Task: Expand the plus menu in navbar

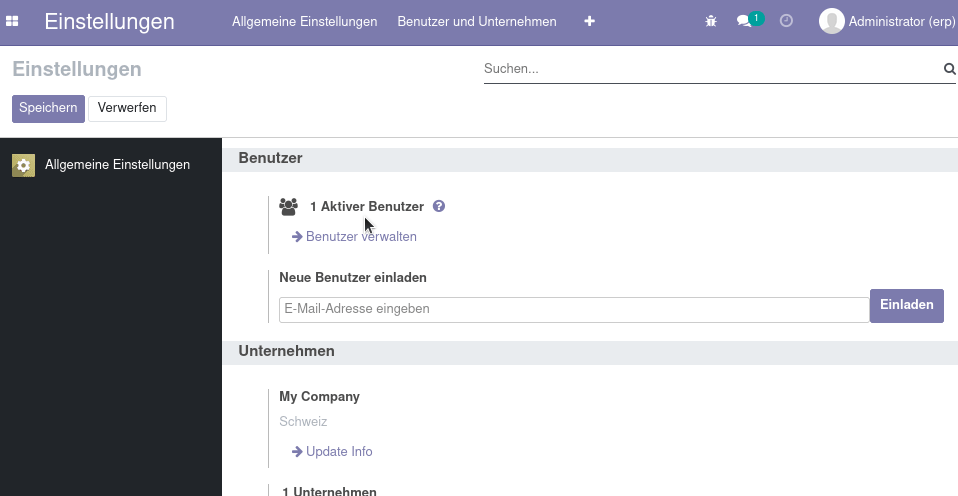Action: pyautogui.click(x=590, y=21)
